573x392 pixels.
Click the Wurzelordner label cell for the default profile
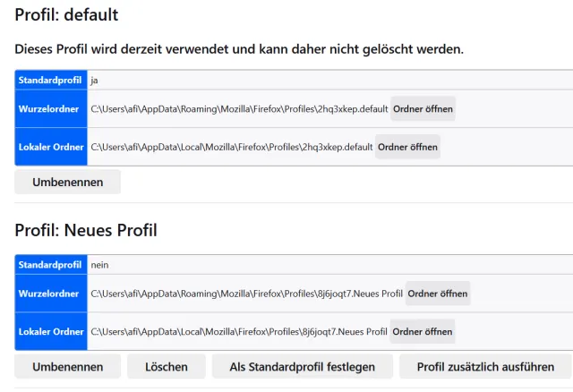click(x=51, y=109)
